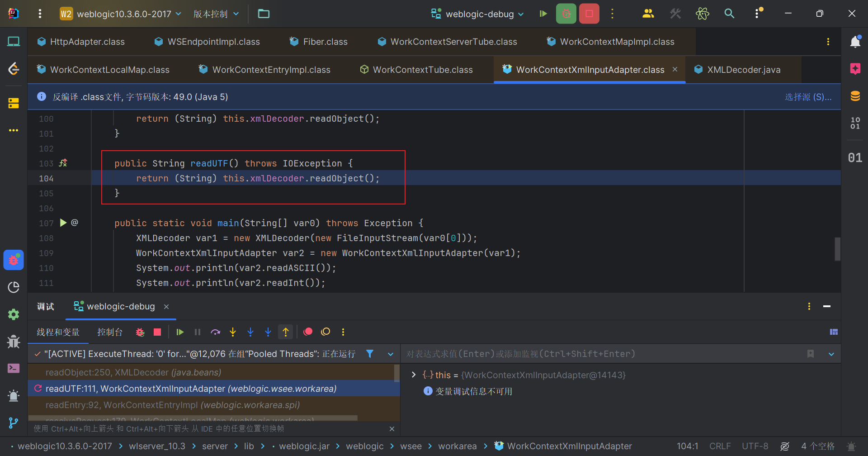Open the Profiler tool window icon
The height and width of the screenshot is (456, 868).
click(14, 287)
